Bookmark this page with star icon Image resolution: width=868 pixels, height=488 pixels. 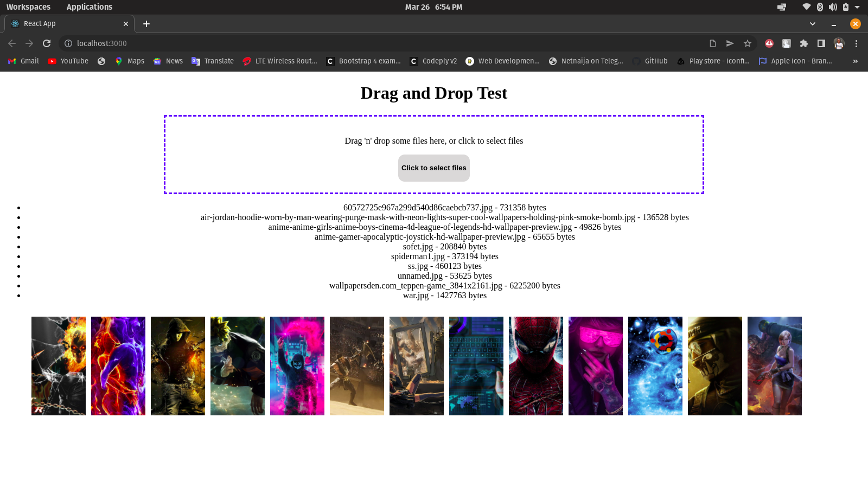point(748,43)
